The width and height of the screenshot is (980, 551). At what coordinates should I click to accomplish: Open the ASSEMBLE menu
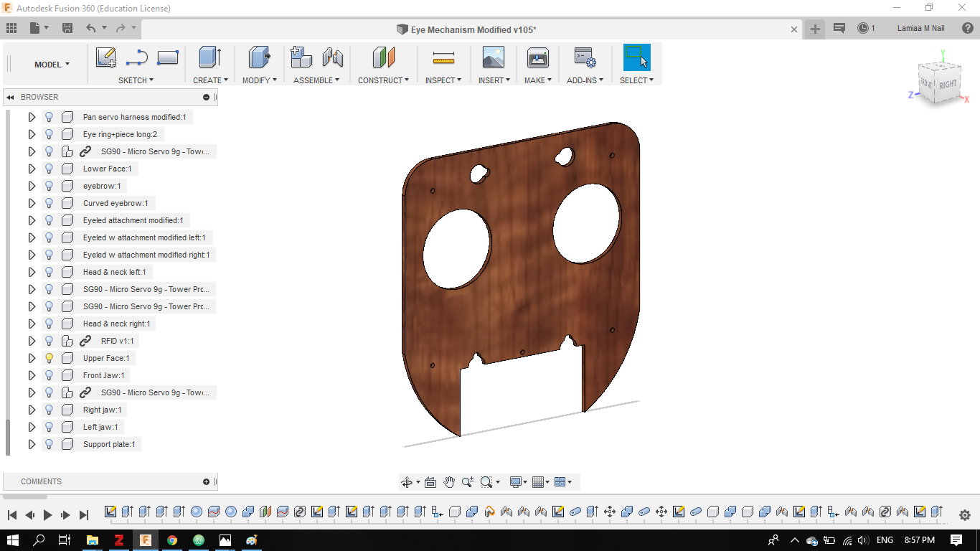[x=316, y=80]
